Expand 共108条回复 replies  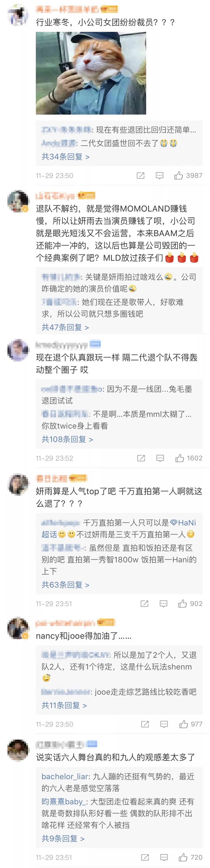pyautogui.click(x=67, y=439)
